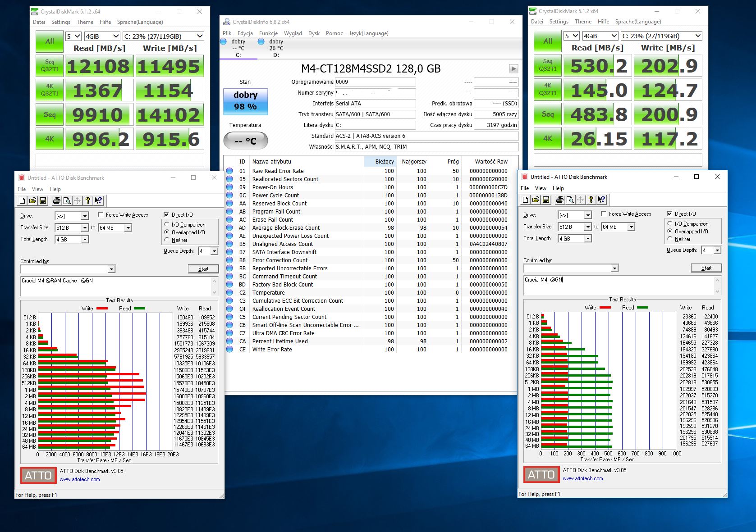The height and width of the screenshot is (532, 756).
Task: Enable Force Write Access in left ATTO window
Action: point(101,215)
